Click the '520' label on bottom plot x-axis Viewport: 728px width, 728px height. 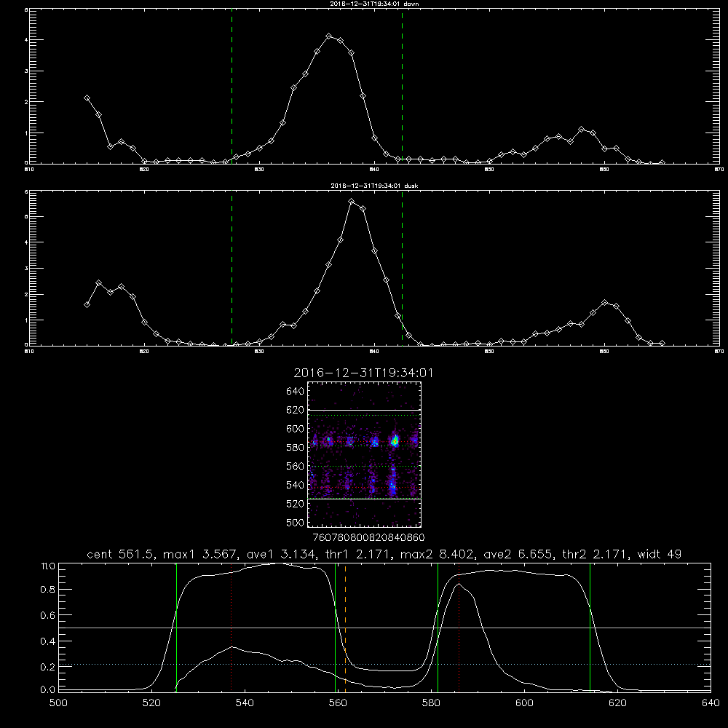pos(151,703)
